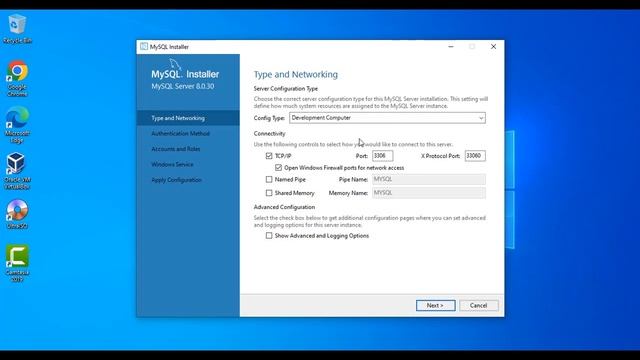Select the Oracle VM VirtualBox desktop icon
The image size is (640, 360).
(17, 171)
